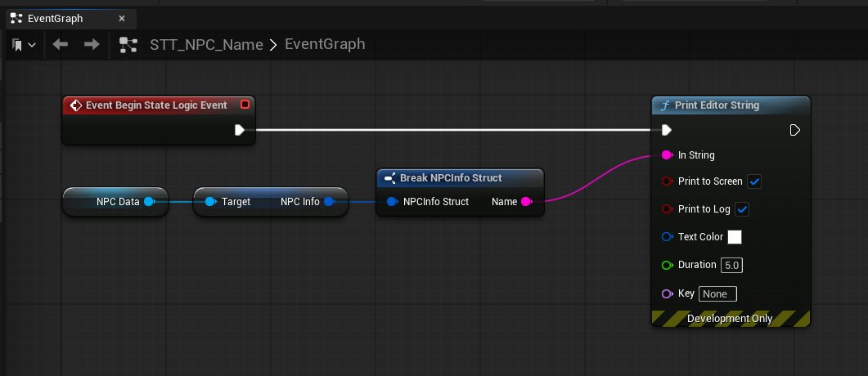Screen dimensions: 868x376
Task: Click the Target input pin
Action: 210,202
